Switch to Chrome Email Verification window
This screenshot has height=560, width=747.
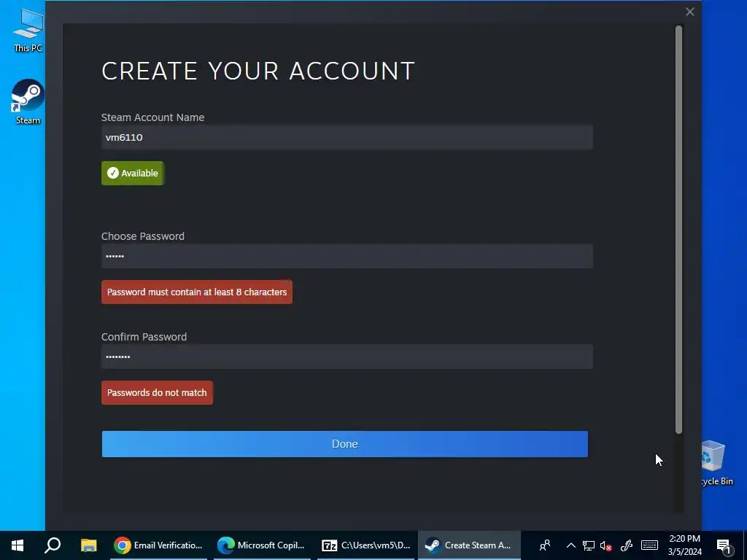[x=158, y=545]
